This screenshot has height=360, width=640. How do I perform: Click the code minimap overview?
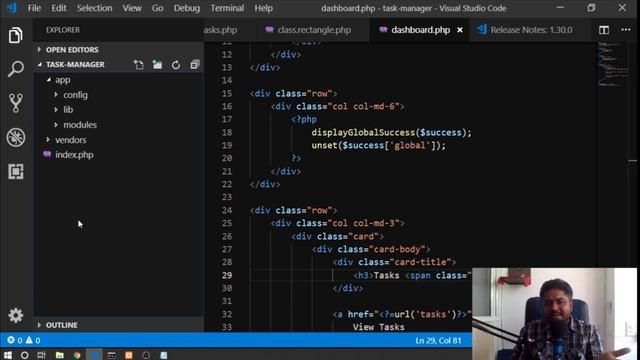tap(612, 64)
